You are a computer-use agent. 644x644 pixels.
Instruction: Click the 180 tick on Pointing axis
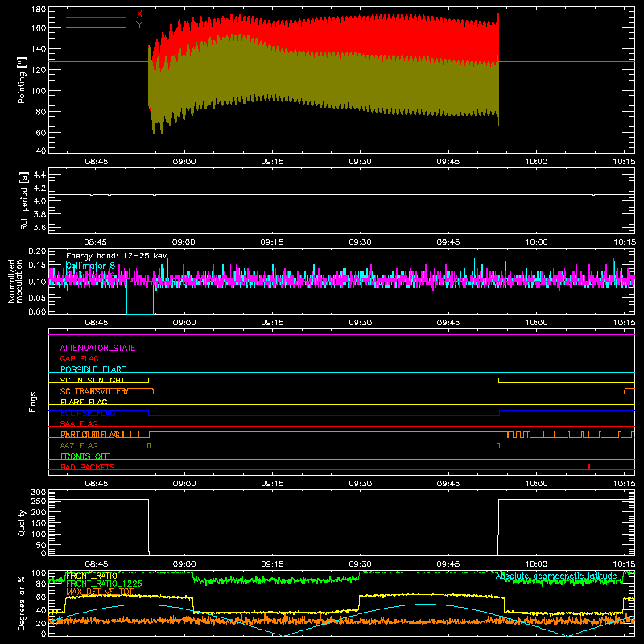click(39, 10)
